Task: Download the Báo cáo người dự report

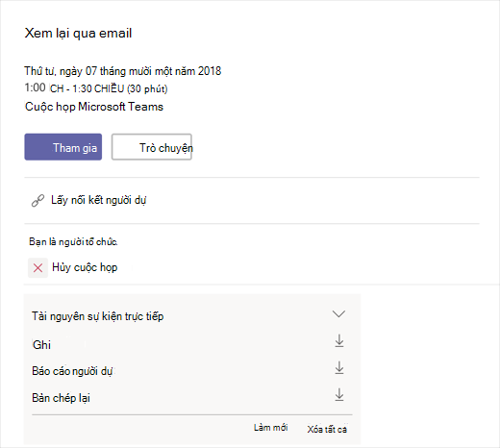Action: [339, 368]
